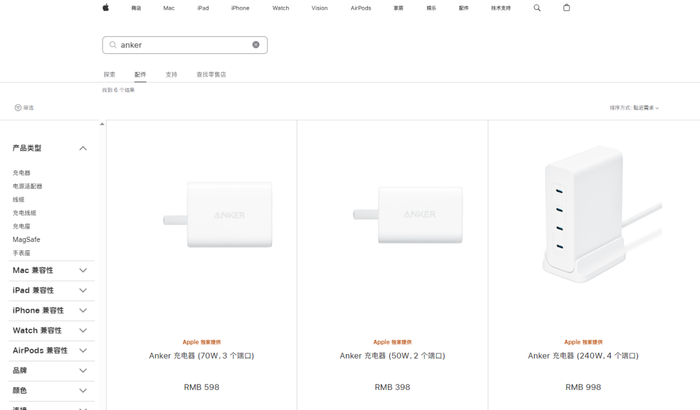
Task: Click the 筛选 filter icon
Action: coord(18,108)
